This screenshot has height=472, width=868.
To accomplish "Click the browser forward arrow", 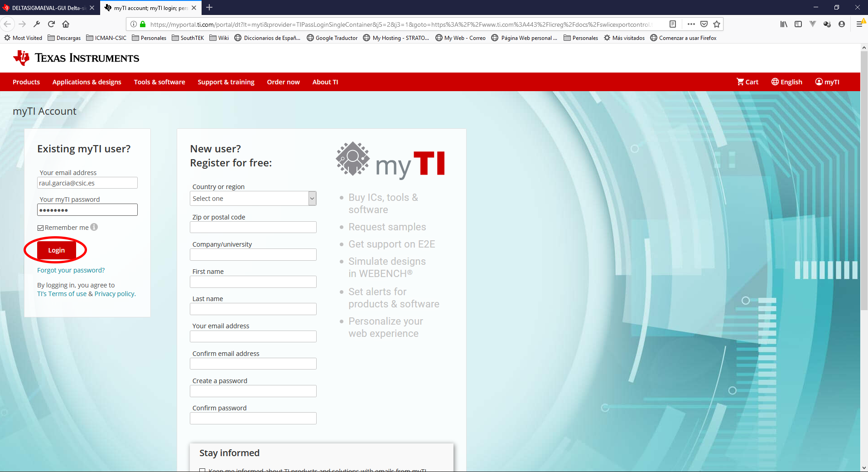I will pos(22,24).
